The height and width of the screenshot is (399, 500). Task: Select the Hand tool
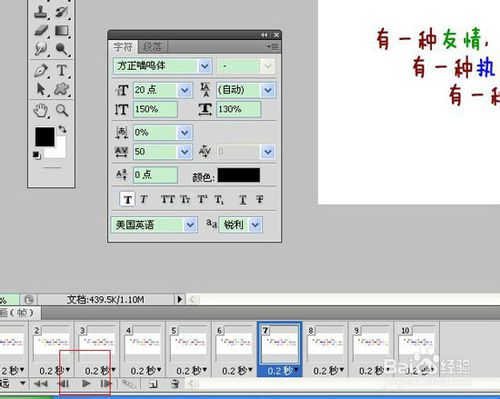41,110
